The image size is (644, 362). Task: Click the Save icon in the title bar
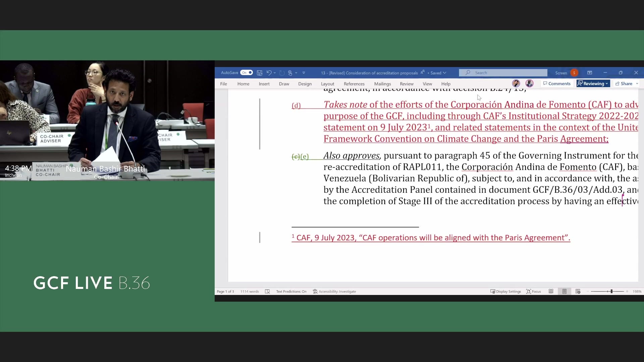tap(260, 73)
